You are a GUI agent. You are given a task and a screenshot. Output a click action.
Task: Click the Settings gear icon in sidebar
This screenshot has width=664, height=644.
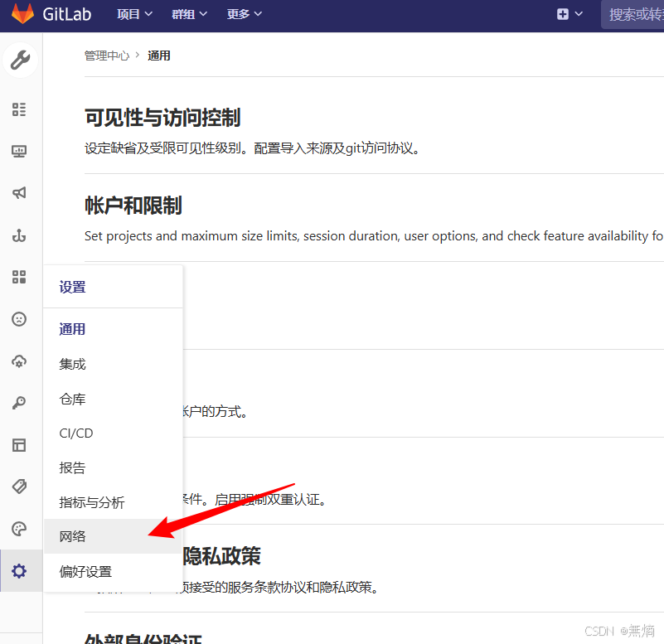point(19,571)
